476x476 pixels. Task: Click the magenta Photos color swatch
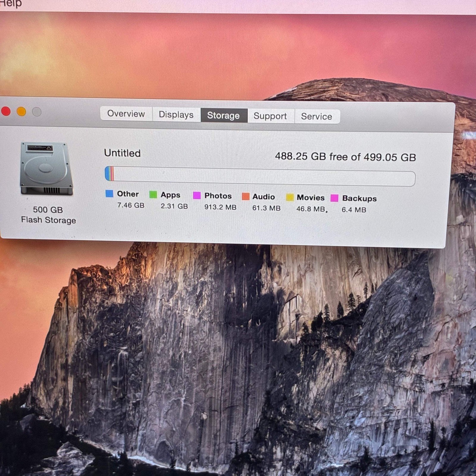[197, 195]
